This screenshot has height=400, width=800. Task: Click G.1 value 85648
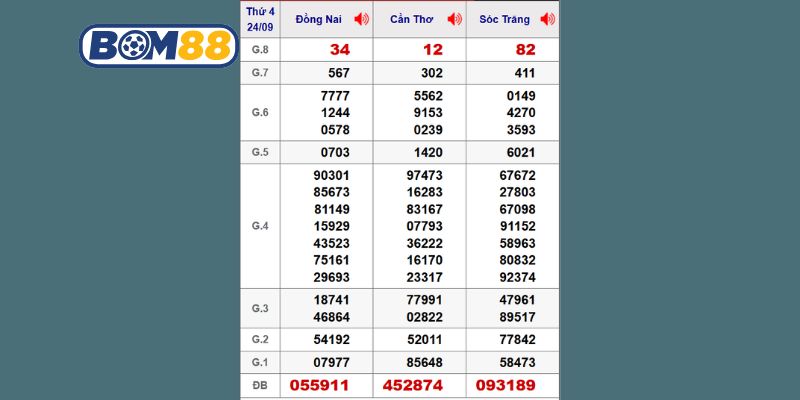[424, 363]
